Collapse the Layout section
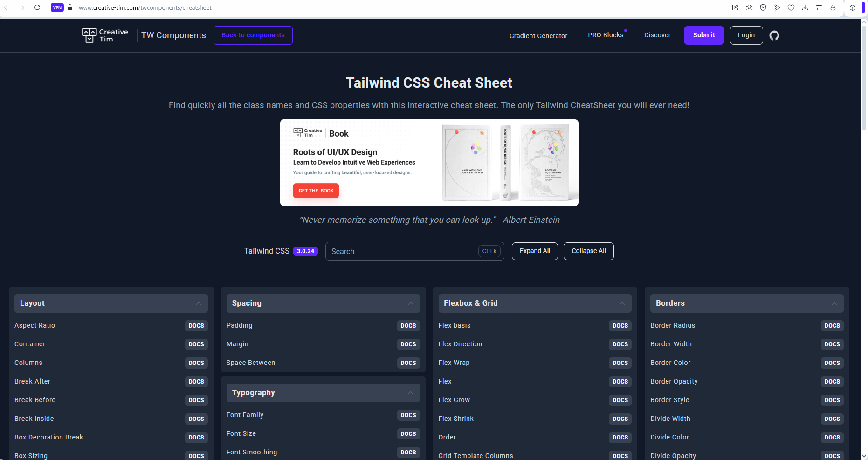The height and width of the screenshot is (460, 868). [x=199, y=303]
